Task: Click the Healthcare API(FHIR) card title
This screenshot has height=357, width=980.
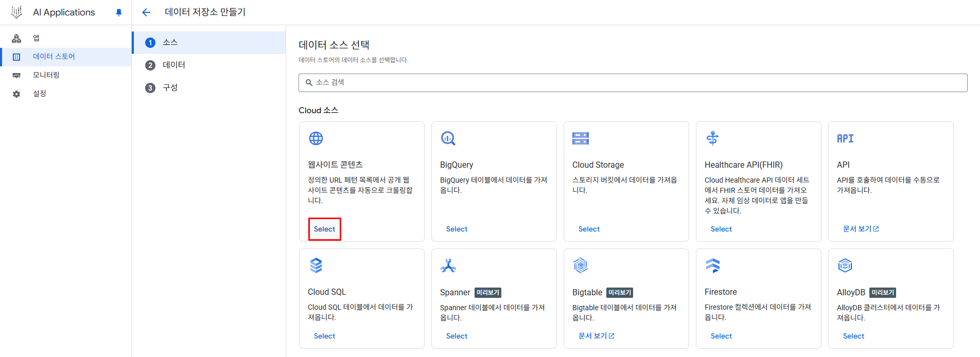Action: tap(744, 165)
